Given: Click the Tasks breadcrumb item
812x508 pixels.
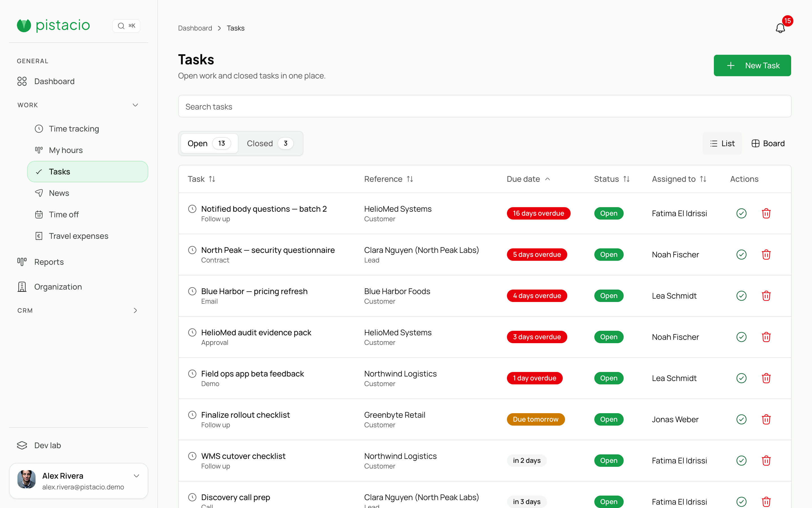Looking at the screenshot, I should [x=235, y=28].
